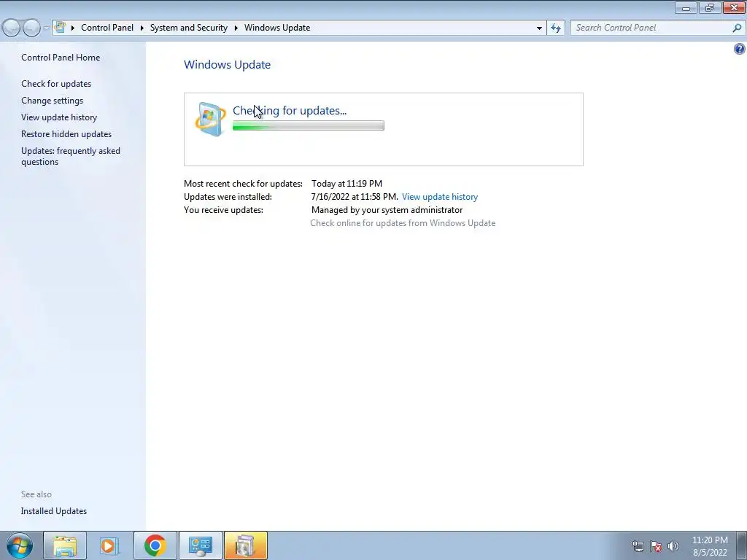Click the magnifier search icon
Viewport: 747px width, 560px height.
pos(737,28)
